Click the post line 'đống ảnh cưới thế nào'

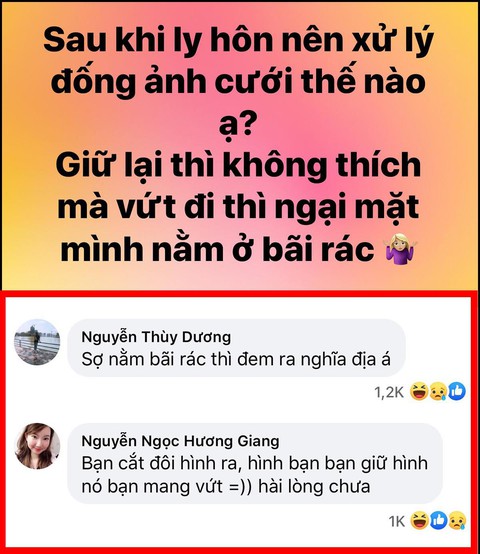pyautogui.click(x=238, y=82)
